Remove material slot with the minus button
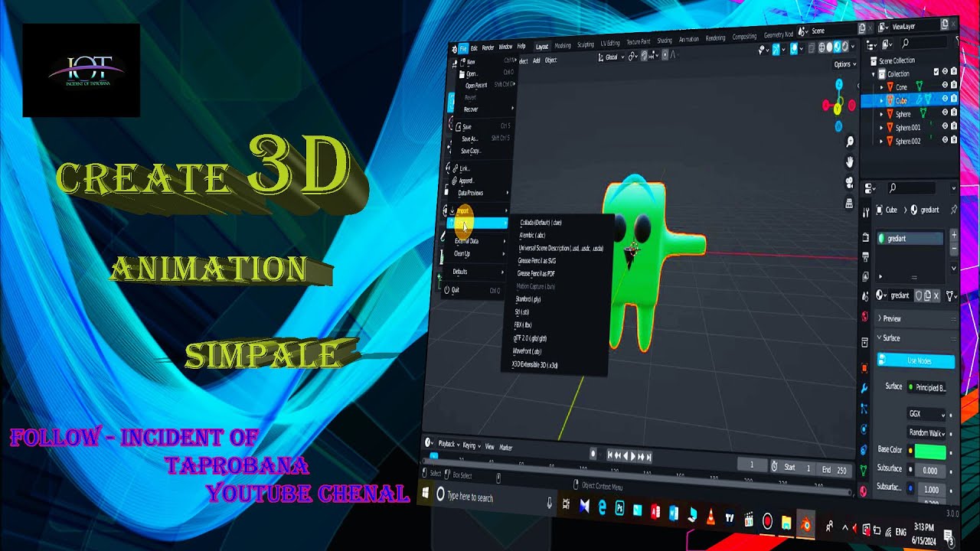The height and width of the screenshot is (551, 980). tap(954, 249)
